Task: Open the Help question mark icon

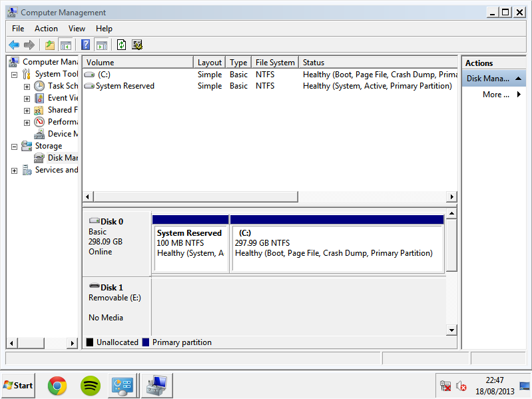Action: pyautogui.click(x=86, y=45)
